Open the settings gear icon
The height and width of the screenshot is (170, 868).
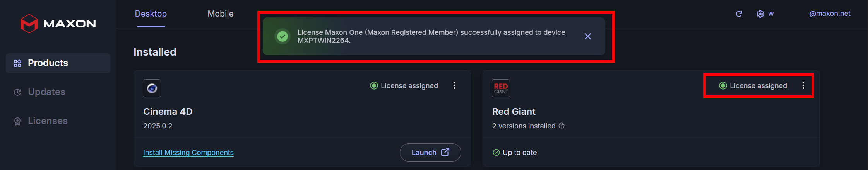760,14
